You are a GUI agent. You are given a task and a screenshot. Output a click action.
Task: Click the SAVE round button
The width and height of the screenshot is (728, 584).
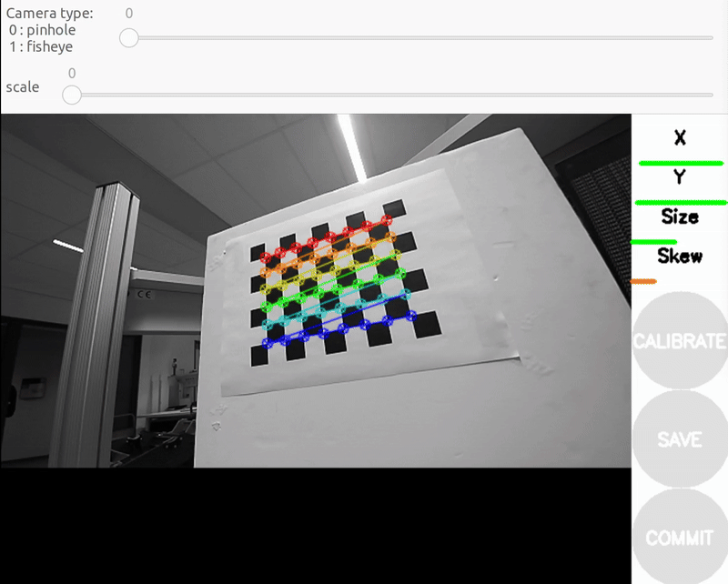click(x=680, y=439)
